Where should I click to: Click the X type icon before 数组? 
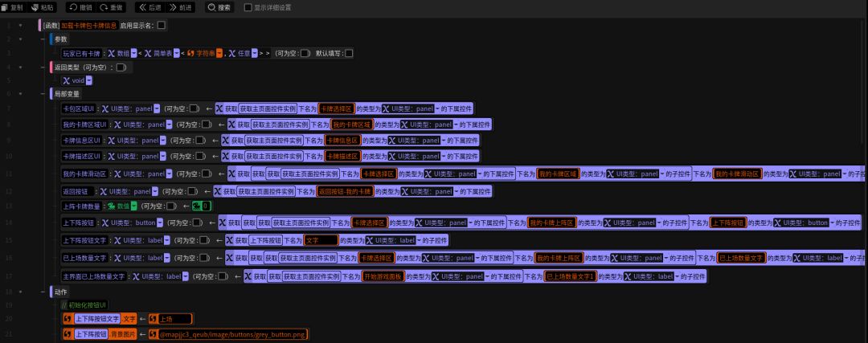click(x=112, y=54)
